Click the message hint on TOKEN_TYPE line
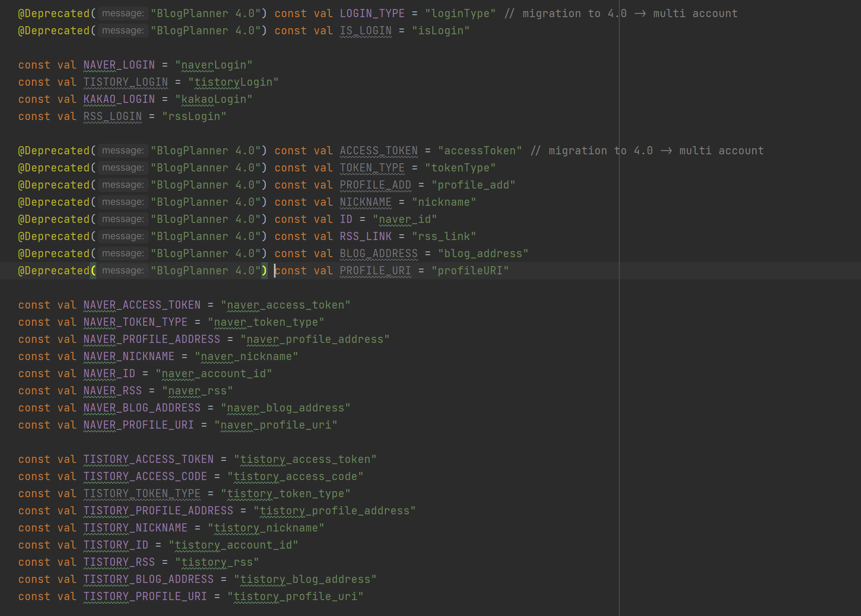 tap(122, 168)
